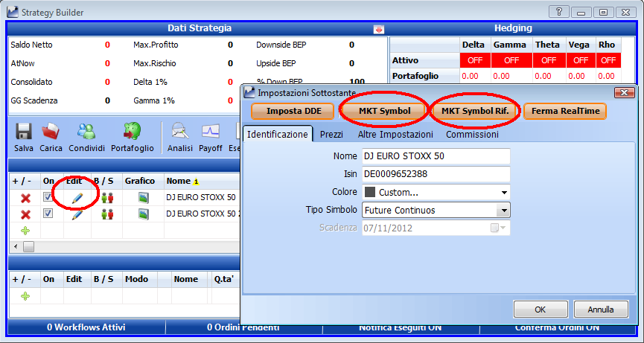Open the Payoff chart icon
The image size is (644, 343).
211,132
